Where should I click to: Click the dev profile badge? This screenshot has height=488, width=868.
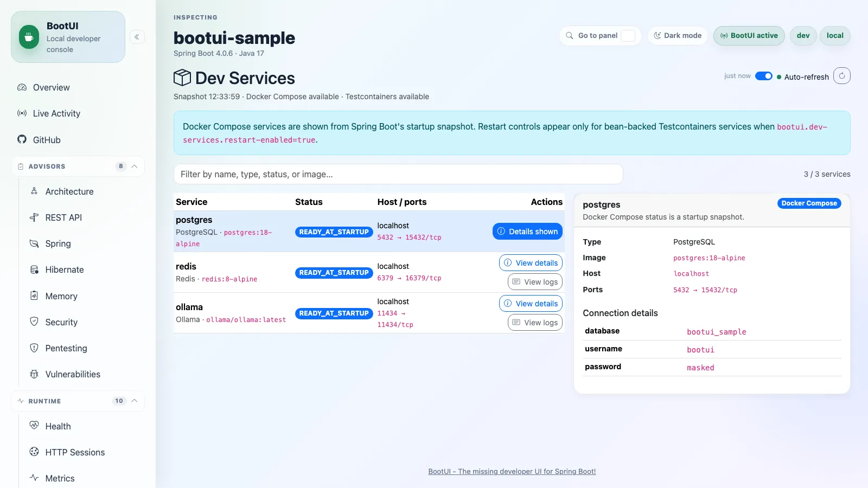tap(803, 36)
